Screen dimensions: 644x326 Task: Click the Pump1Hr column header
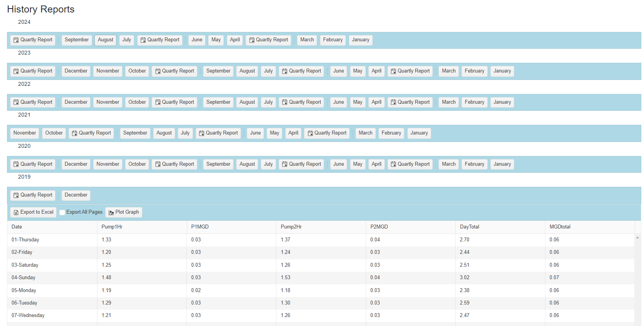coord(112,227)
